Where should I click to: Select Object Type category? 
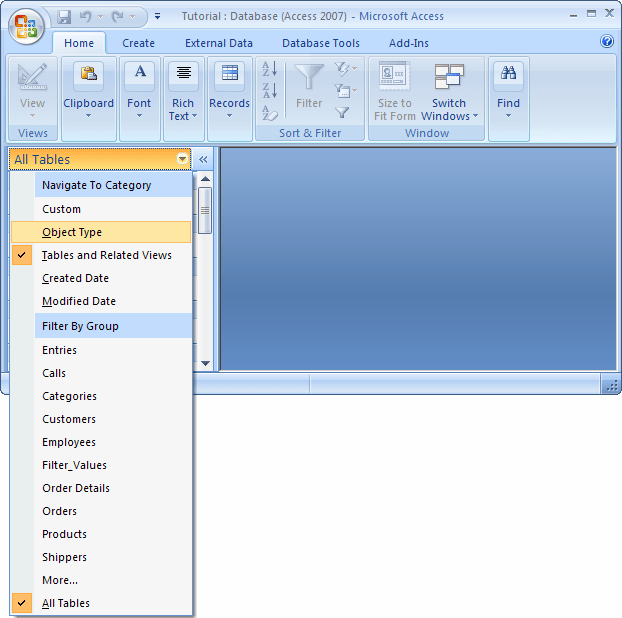pyautogui.click(x=101, y=232)
